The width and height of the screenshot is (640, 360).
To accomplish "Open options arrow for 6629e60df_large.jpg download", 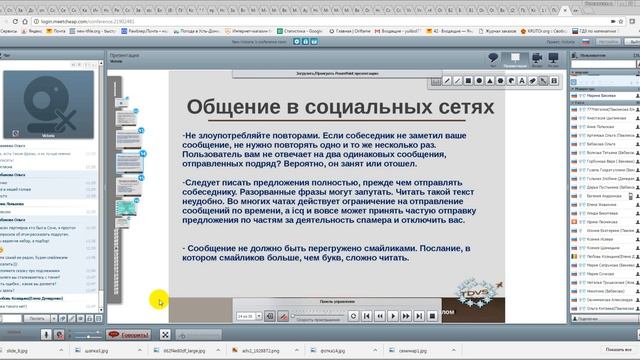I will click(218, 350).
